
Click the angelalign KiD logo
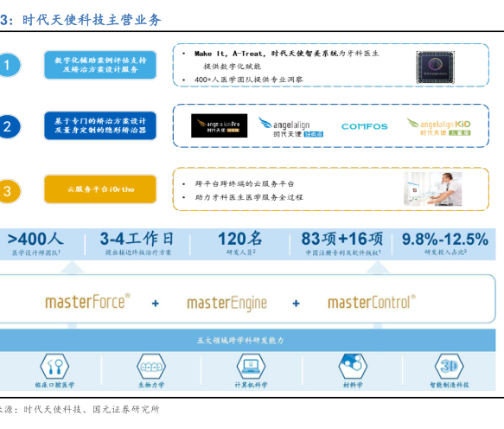tap(439, 126)
